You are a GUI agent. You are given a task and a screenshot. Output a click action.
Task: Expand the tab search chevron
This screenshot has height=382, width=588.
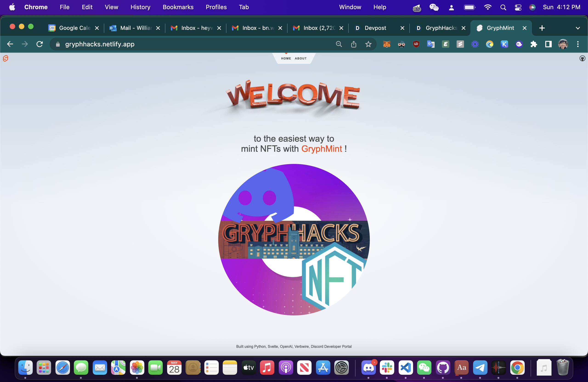(578, 28)
